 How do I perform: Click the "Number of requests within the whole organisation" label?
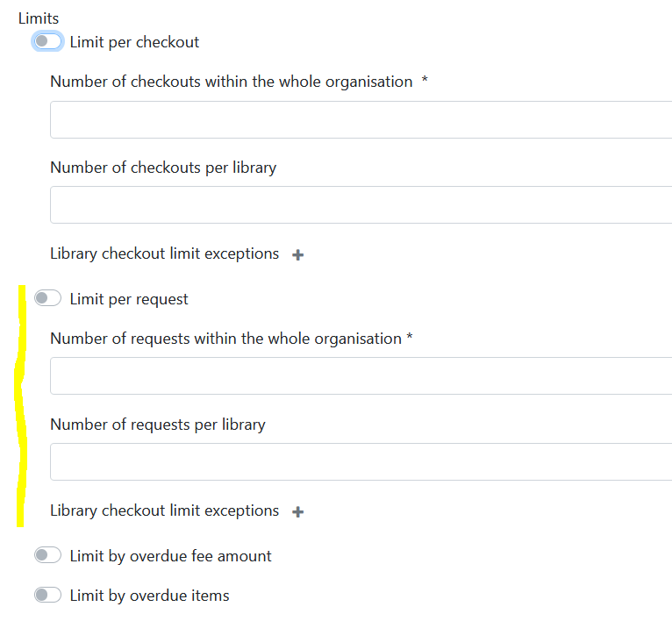pos(225,339)
